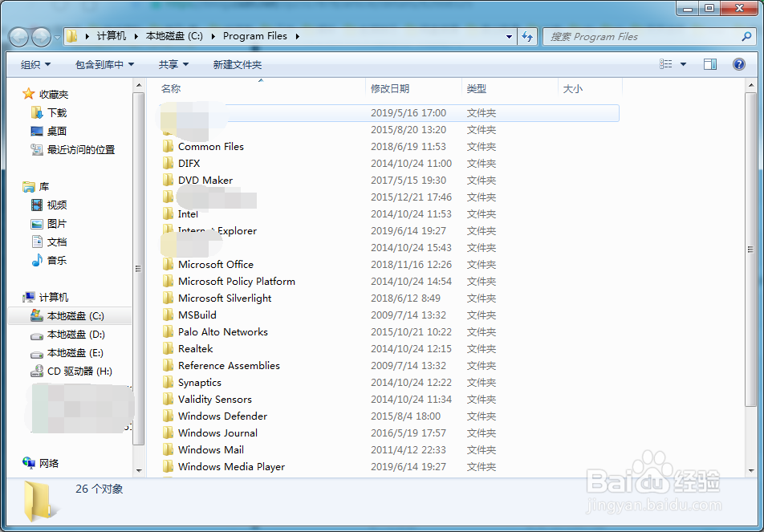Select the Palo Alto Networks folder icon

[168, 331]
